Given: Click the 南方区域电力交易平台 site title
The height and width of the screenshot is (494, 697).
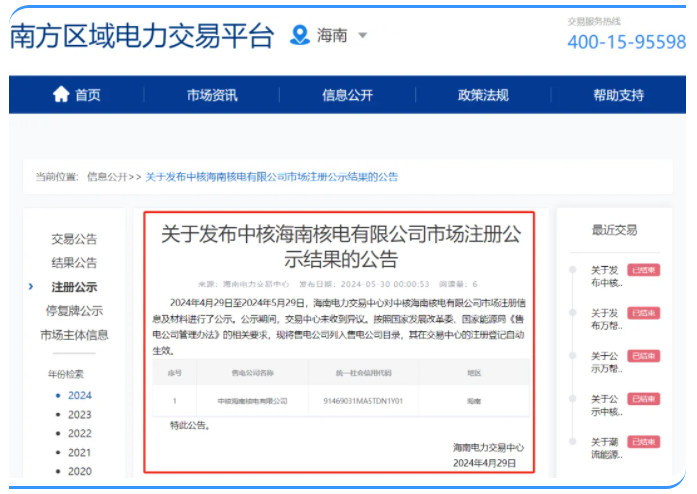Looking at the screenshot, I should [x=142, y=36].
